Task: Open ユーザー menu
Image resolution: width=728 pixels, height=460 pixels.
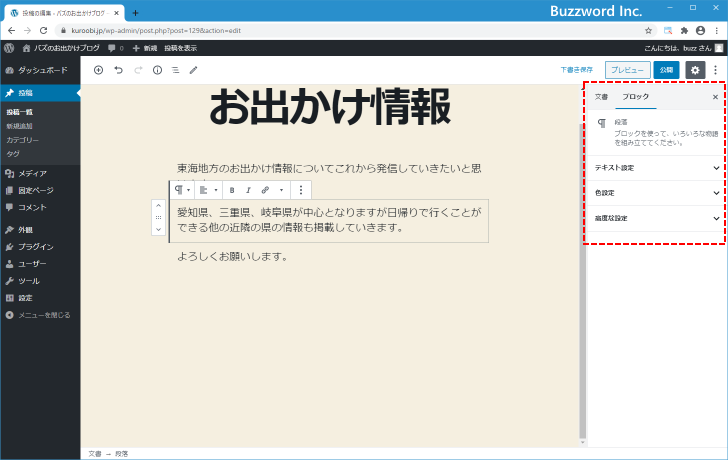Action: coord(40,264)
